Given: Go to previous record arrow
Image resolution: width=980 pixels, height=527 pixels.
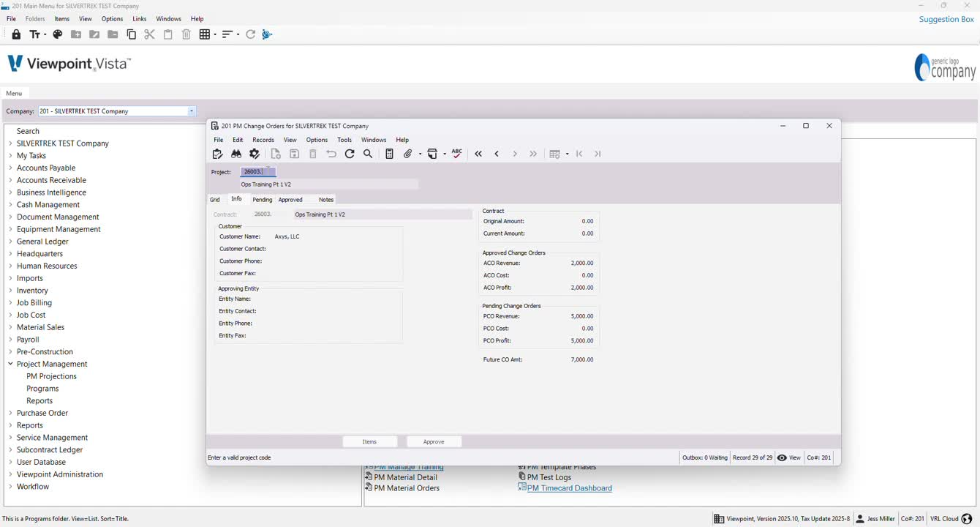Looking at the screenshot, I should point(497,154).
